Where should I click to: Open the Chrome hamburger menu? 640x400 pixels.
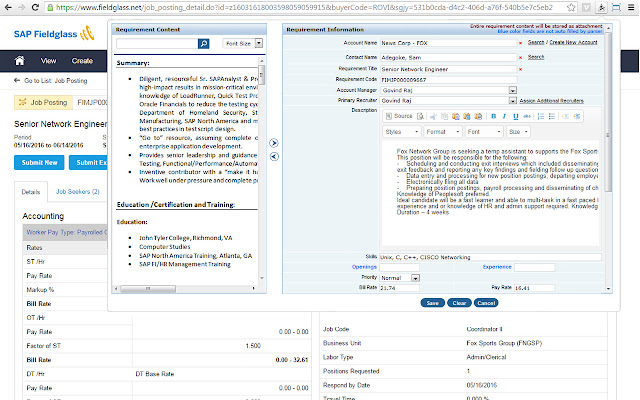631,7
